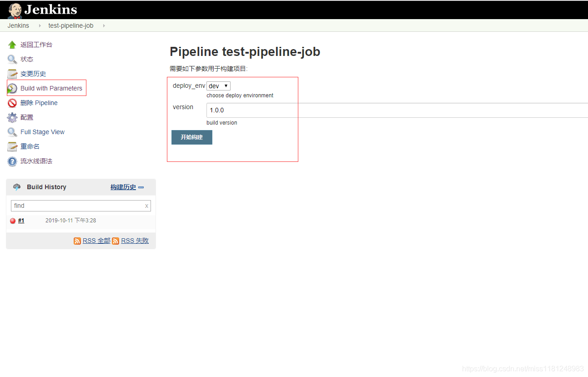The height and width of the screenshot is (377, 588).
Task: Click the choose deploy environment description
Action: [240, 96]
